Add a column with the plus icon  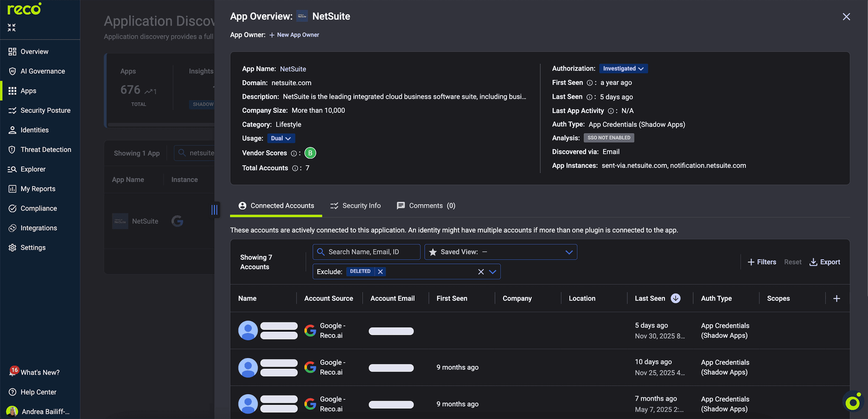point(837,299)
